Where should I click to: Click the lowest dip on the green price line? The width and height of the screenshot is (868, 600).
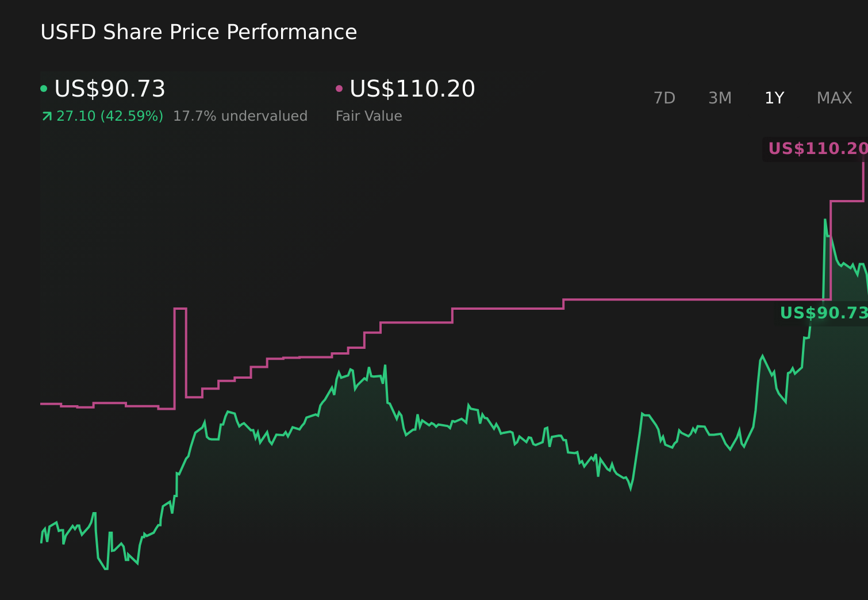pos(105,569)
